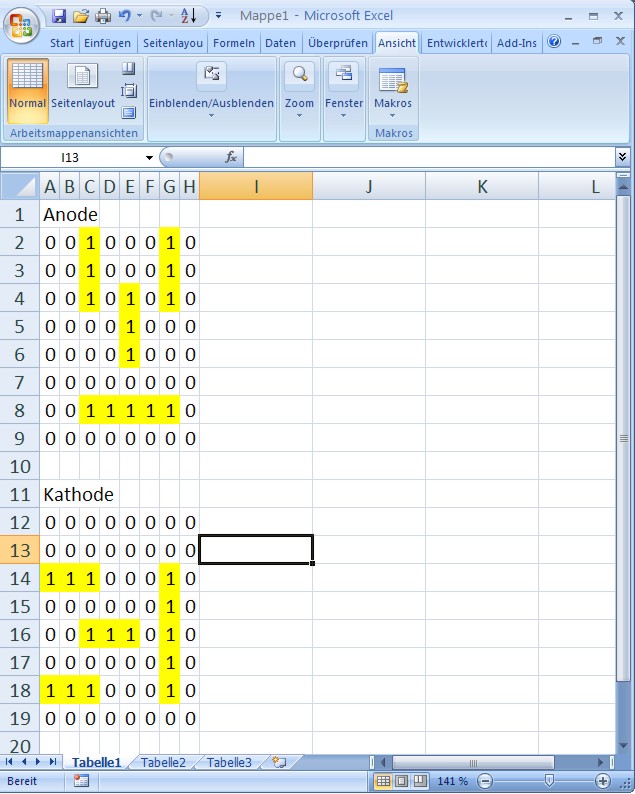Click the 141 % zoom level

tap(450, 780)
